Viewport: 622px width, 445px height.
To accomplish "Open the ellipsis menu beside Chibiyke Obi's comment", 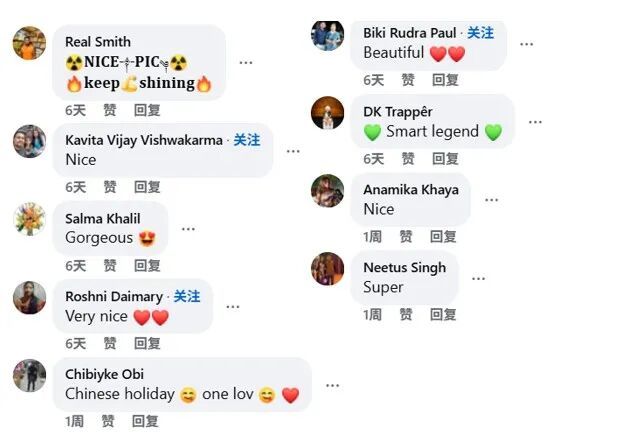I will coord(332,385).
